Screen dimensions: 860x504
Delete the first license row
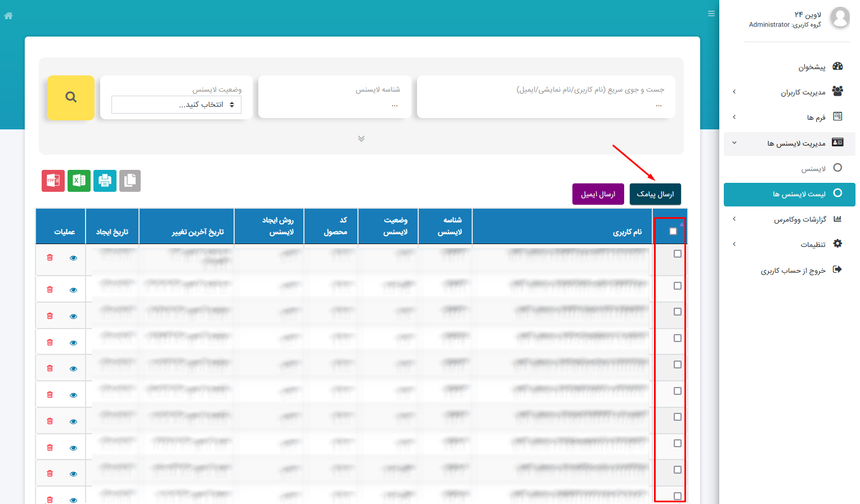tap(50, 258)
